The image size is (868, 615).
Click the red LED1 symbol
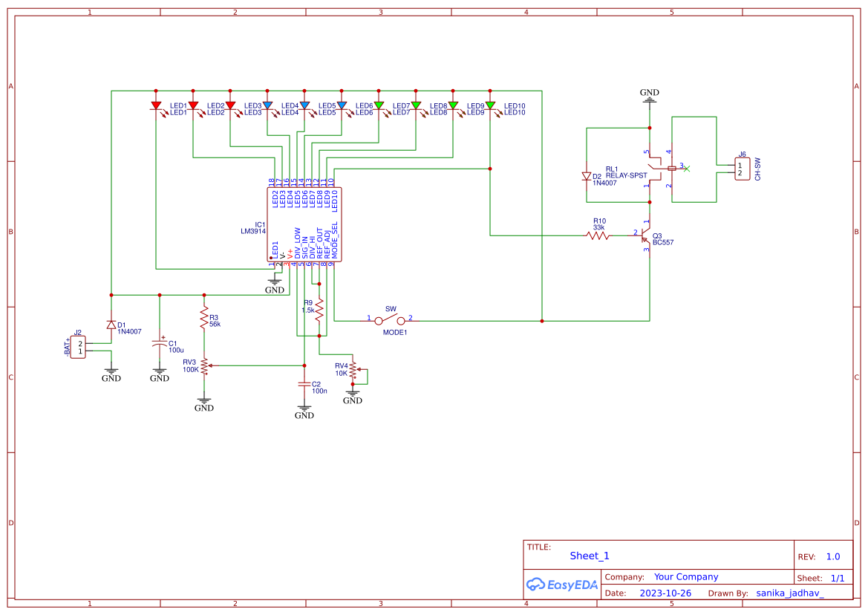(156, 105)
